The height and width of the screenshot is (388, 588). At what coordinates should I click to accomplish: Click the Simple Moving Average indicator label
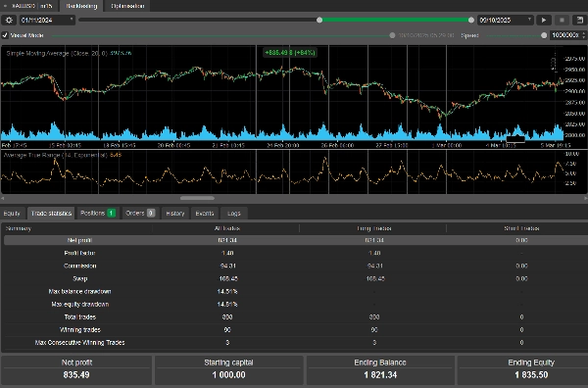[x=69, y=53]
